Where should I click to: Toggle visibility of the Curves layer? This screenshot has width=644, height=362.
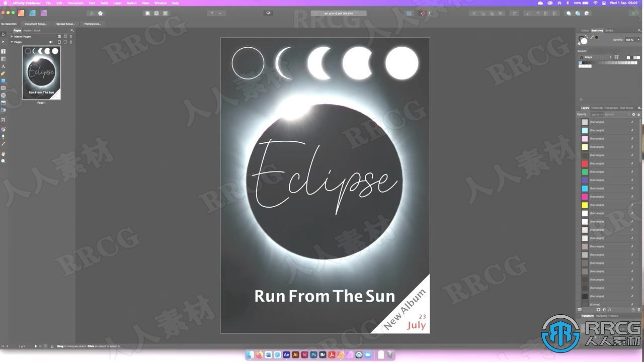coord(632,304)
